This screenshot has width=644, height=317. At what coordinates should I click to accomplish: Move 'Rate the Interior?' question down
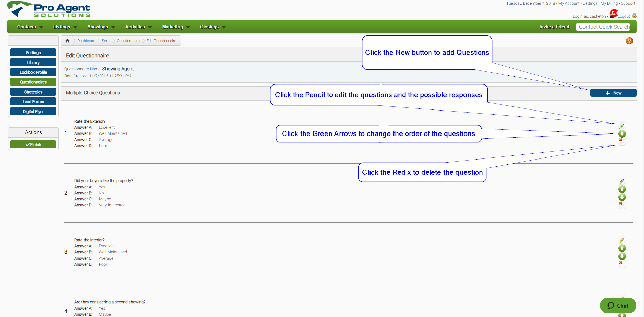click(x=622, y=257)
